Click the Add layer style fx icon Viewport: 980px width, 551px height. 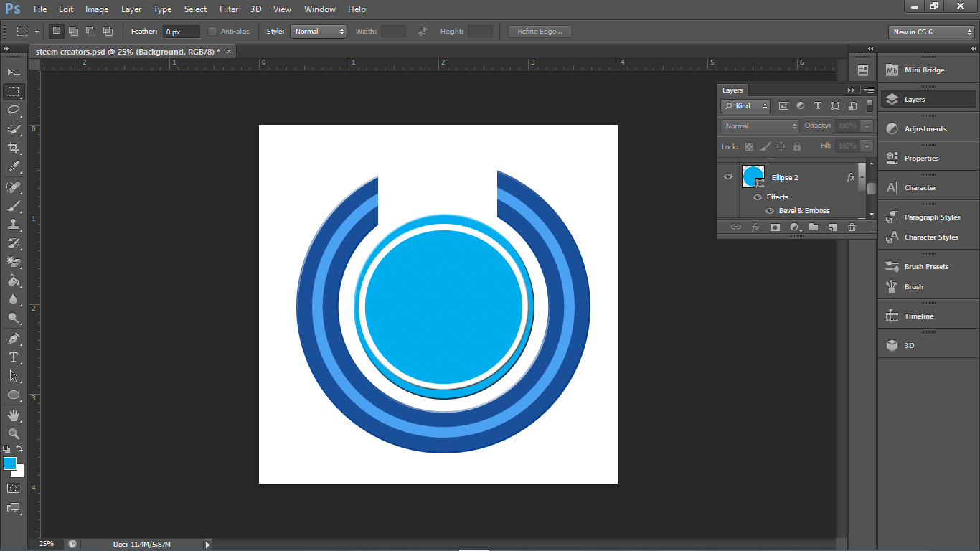[755, 227]
